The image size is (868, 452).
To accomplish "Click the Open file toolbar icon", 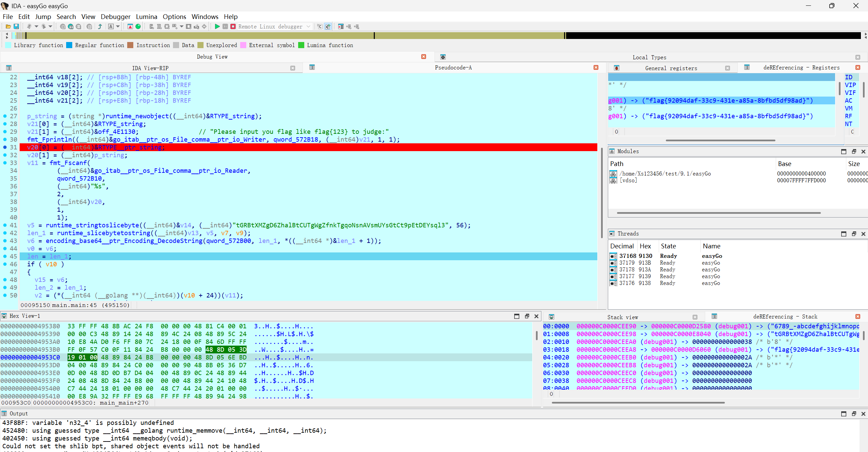I will tap(8, 26).
